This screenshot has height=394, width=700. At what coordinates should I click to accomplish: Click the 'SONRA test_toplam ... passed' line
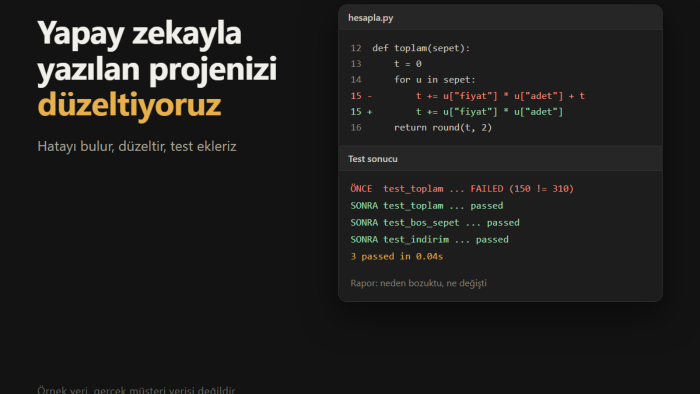427,206
